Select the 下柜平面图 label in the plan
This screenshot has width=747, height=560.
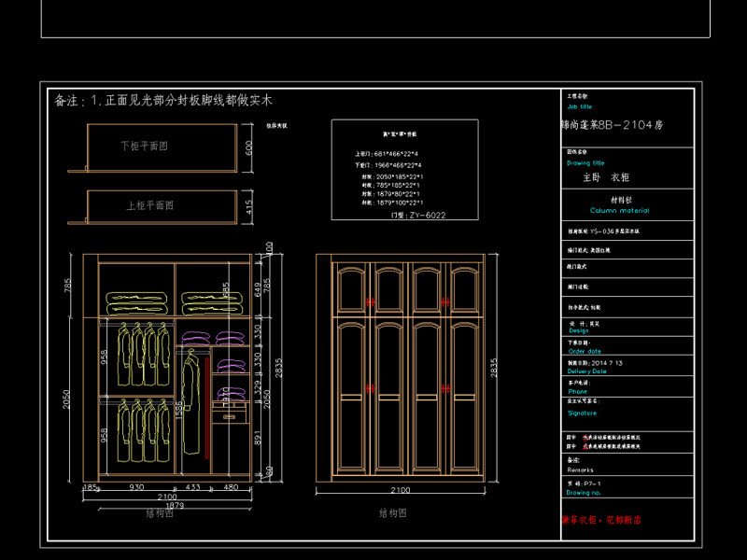click(x=144, y=146)
